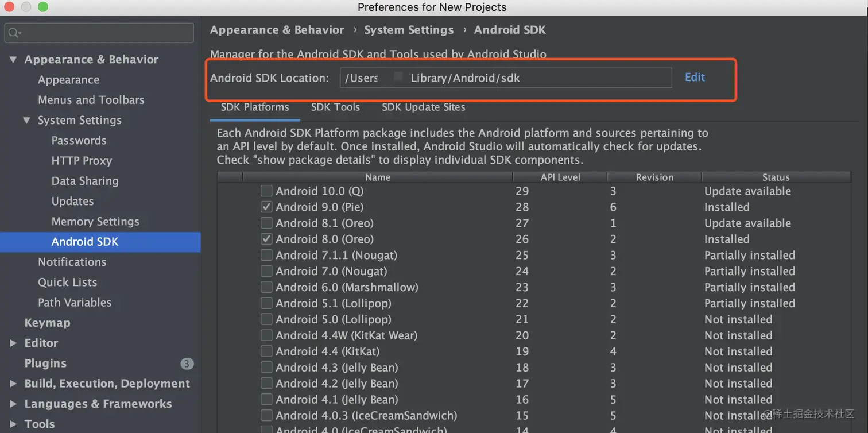Click the Edit link for SDK location
Image resolution: width=868 pixels, height=433 pixels.
(695, 78)
